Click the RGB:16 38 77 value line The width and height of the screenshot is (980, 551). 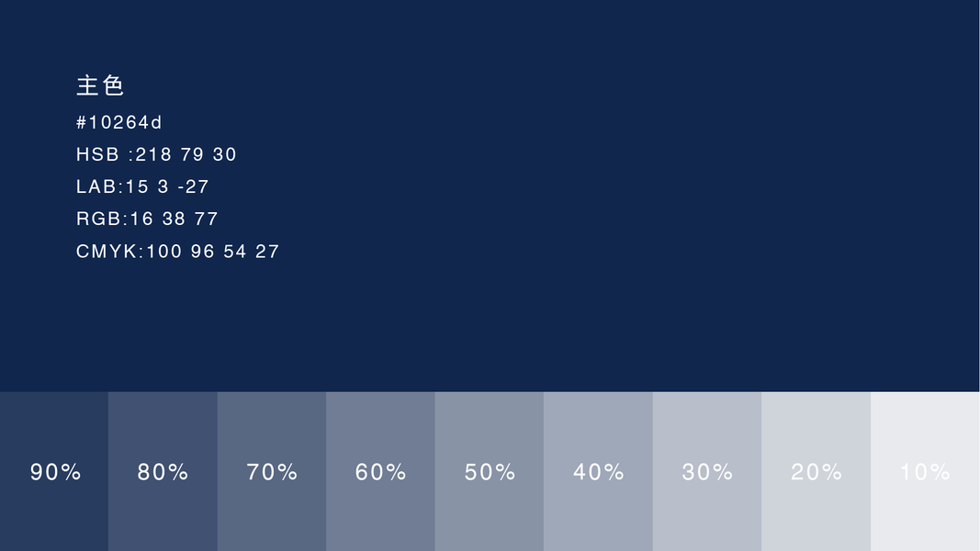pos(147,219)
